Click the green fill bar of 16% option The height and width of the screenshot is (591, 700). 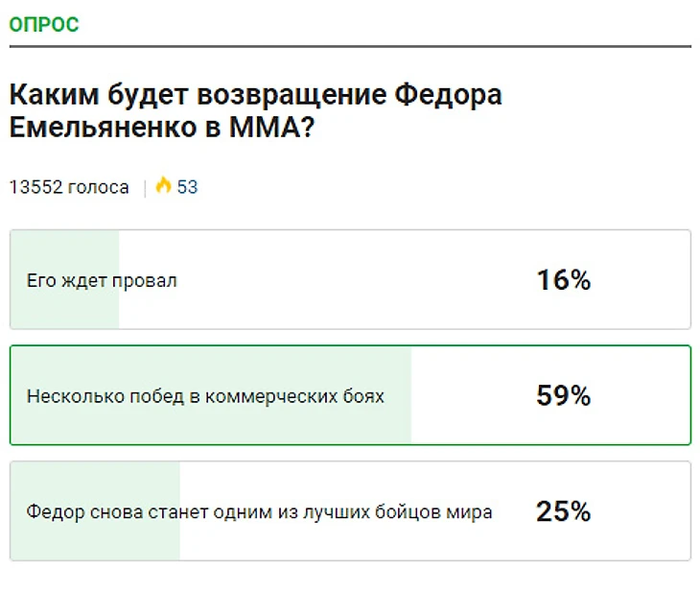pyautogui.click(x=65, y=279)
